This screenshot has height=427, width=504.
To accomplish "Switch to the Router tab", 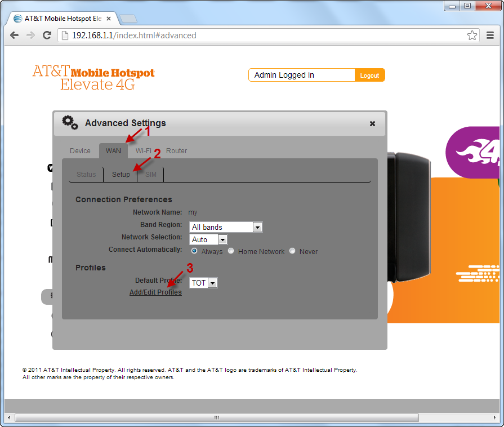I will point(176,151).
